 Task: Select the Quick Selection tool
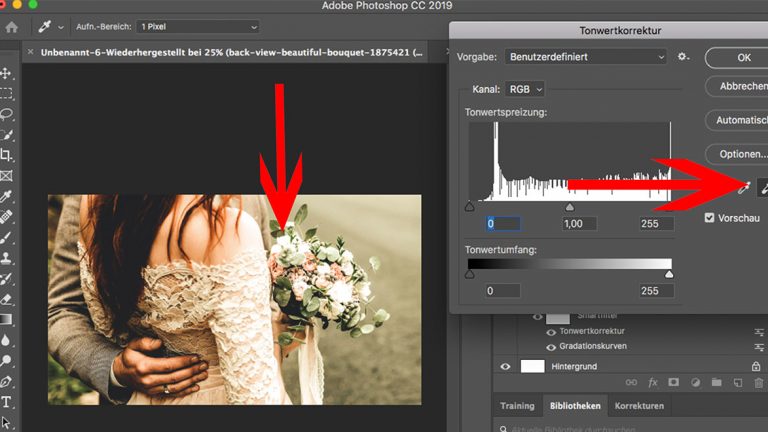click(6, 135)
